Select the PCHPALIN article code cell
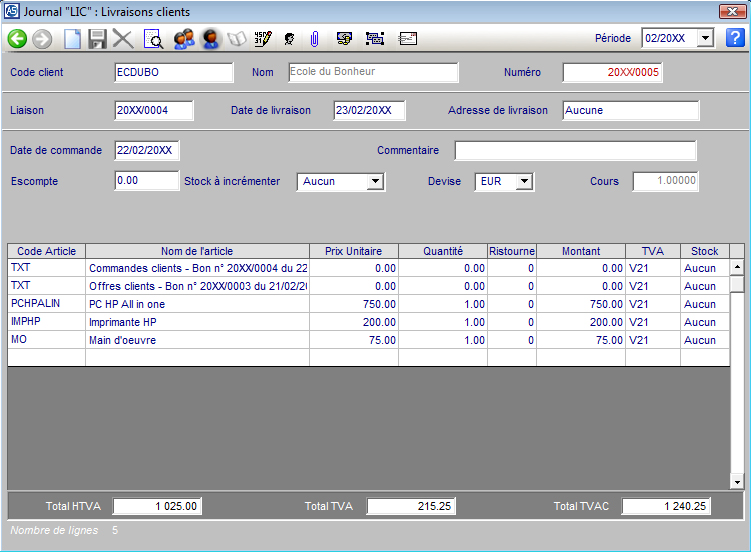The width and height of the screenshot is (751, 552). point(46,304)
